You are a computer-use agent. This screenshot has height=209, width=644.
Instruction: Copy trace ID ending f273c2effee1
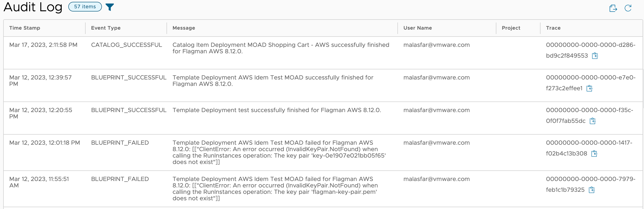(589, 88)
